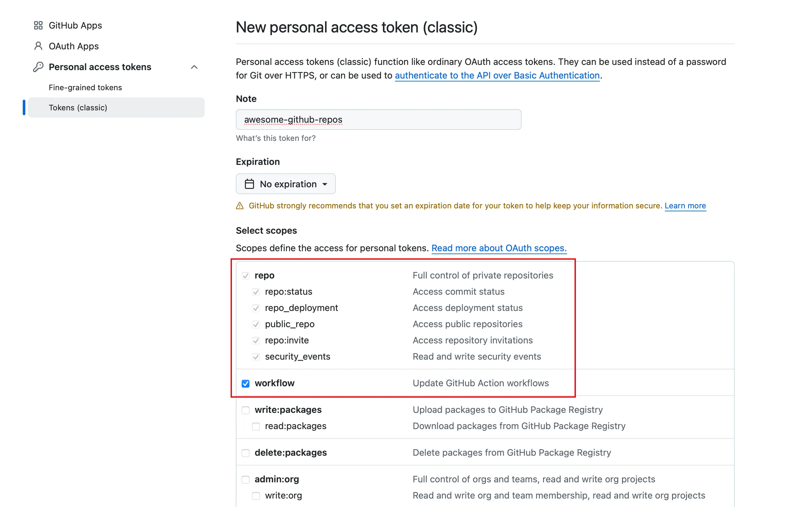The image size is (812, 507).
Task: Click the warning triangle icon near expiration notice
Action: (x=240, y=206)
